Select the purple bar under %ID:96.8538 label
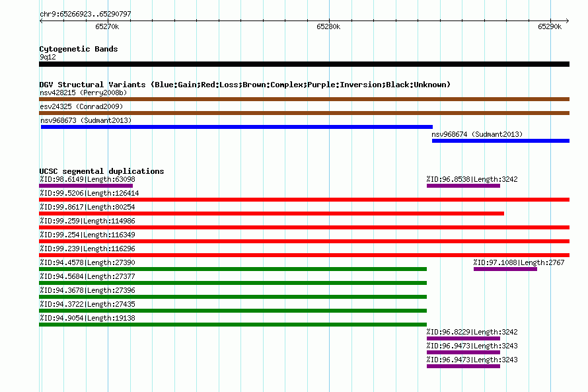This screenshot has height=392, width=588. [x=464, y=186]
